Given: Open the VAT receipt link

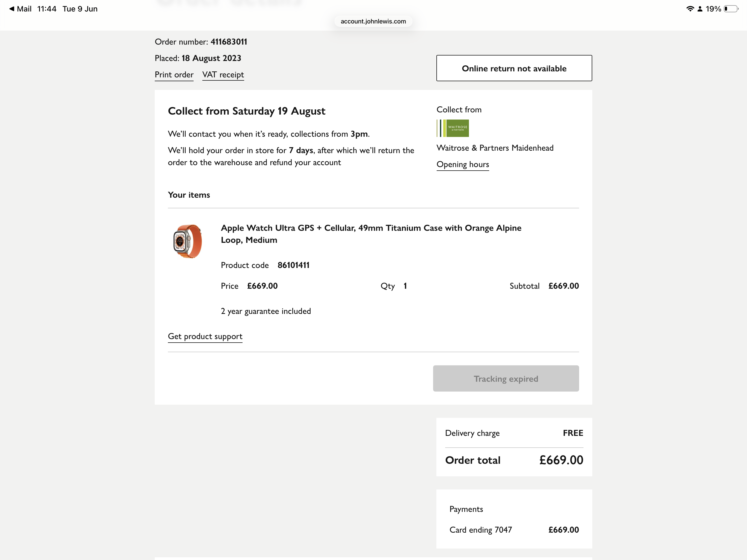Looking at the screenshot, I should [223, 75].
